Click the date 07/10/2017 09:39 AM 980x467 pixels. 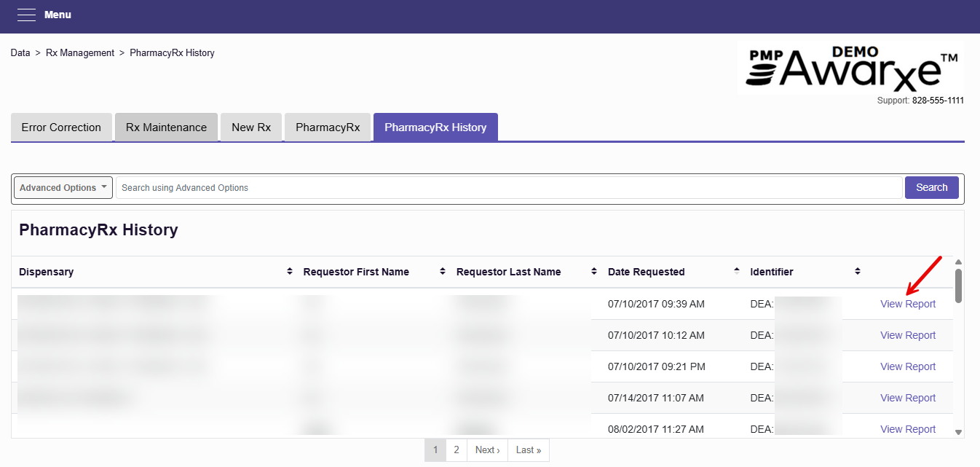(656, 304)
